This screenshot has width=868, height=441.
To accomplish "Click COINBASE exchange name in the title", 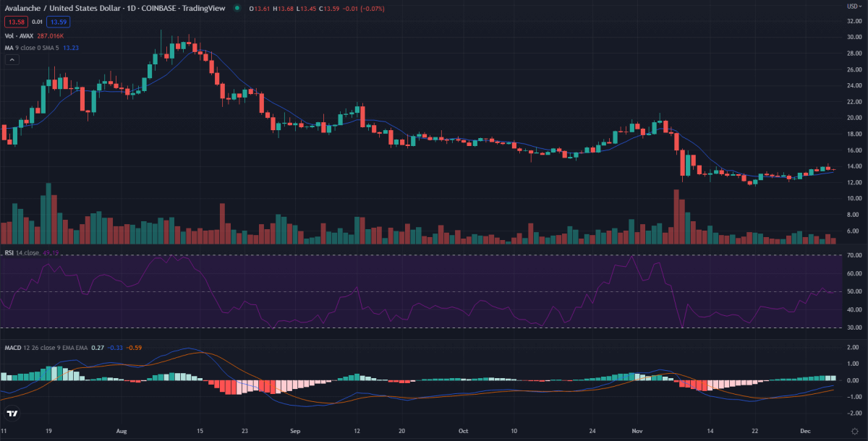I will [159, 8].
